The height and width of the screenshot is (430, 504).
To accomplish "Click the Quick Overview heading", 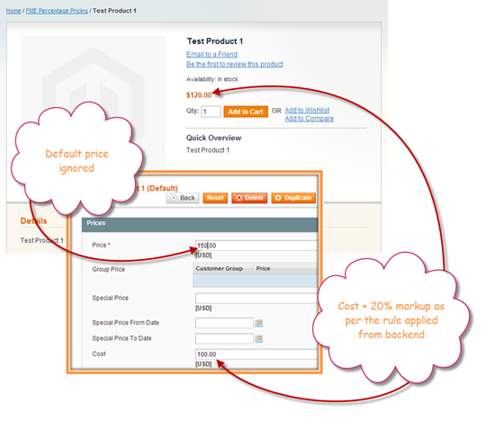I will (x=214, y=139).
